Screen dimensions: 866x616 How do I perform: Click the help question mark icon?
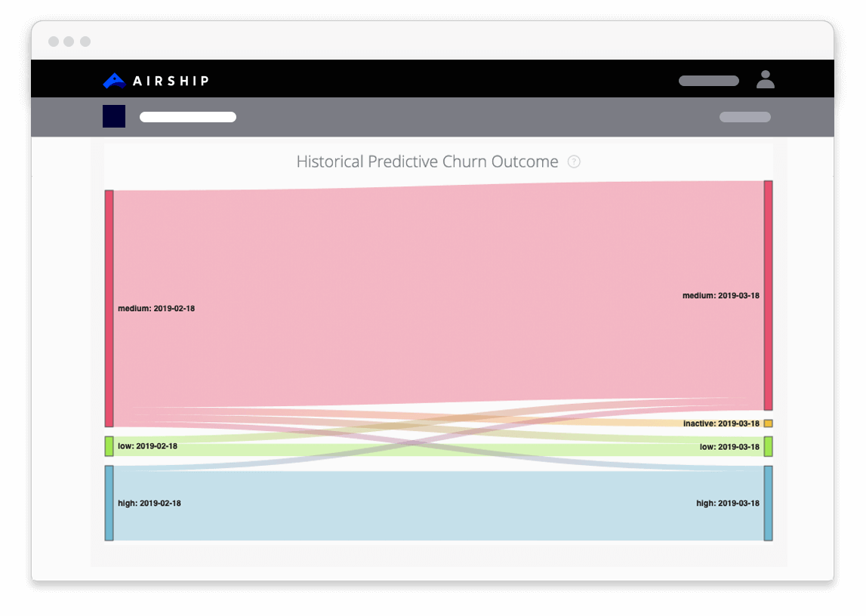point(574,162)
